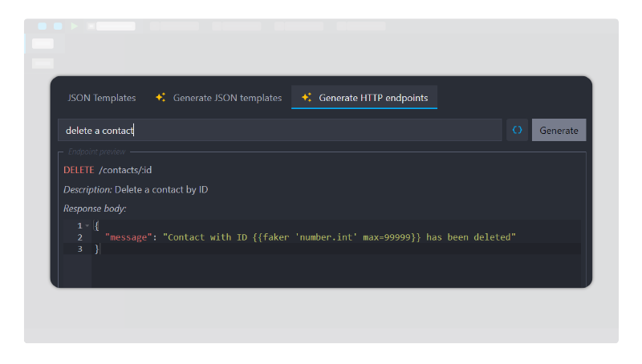The image size is (642, 364).
Task: Click line number 3 in the code editor
Action: (79, 249)
